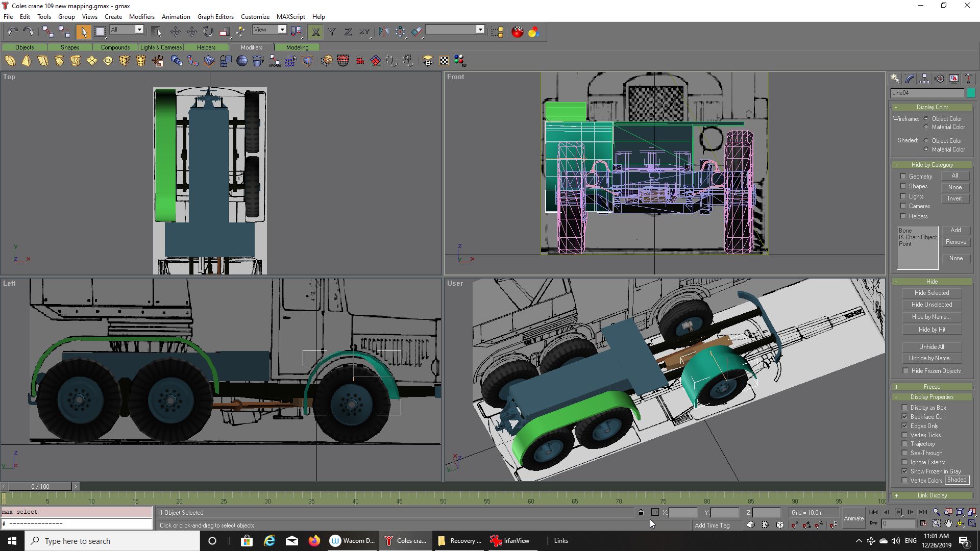The height and width of the screenshot is (551, 980).
Task: Select the Select Object arrow tool
Action: (x=83, y=32)
